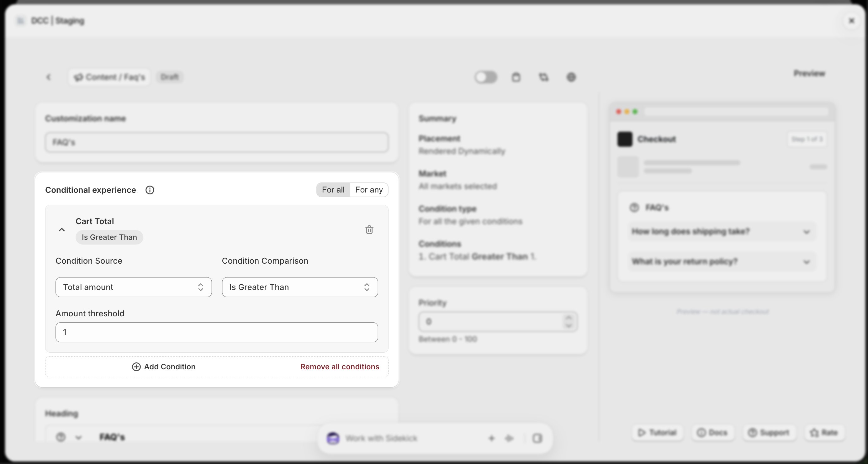Image resolution: width=868 pixels, height=464 pixels.
Task: Click the panel toggle icon in Sidekick bar
Action: [x=537, y=438]
